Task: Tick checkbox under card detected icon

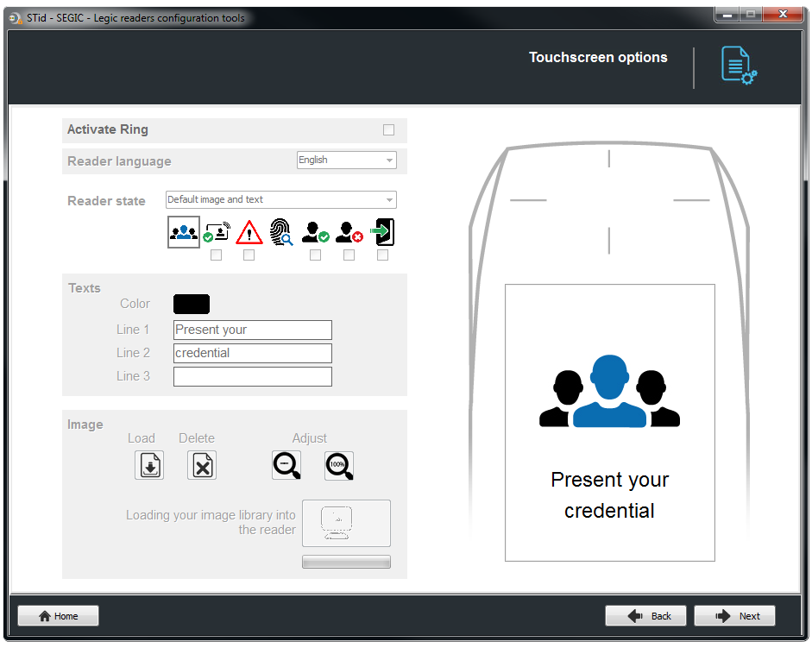Action: point(217,255)
